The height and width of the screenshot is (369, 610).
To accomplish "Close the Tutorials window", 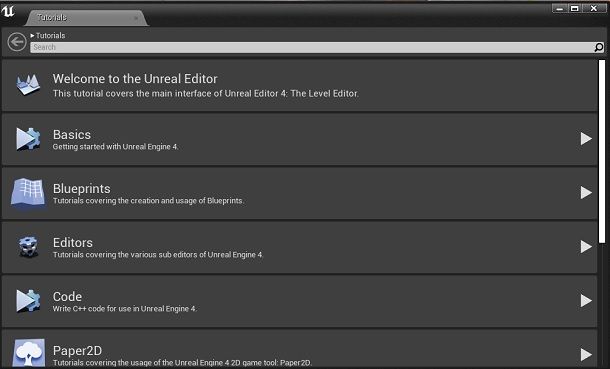I will pos(594,8).
